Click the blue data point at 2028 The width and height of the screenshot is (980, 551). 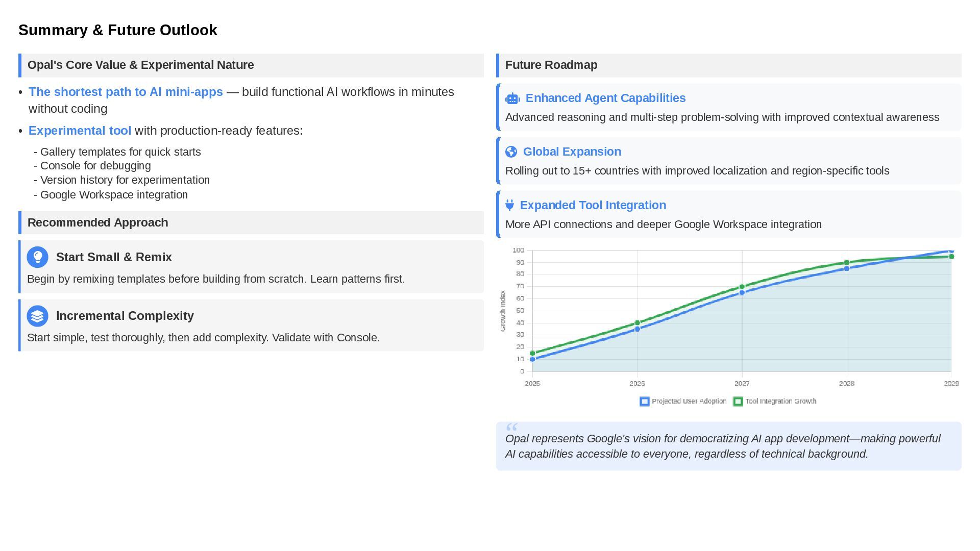846,268
